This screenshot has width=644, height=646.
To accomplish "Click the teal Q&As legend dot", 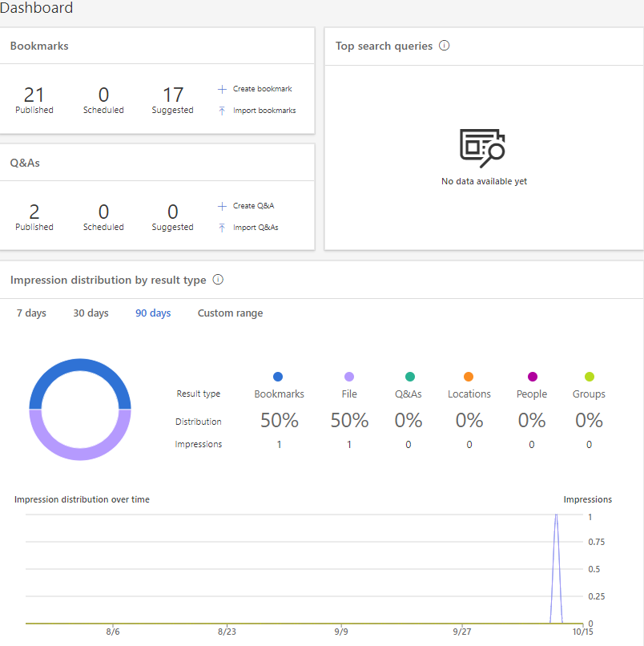I will (410, 377).
